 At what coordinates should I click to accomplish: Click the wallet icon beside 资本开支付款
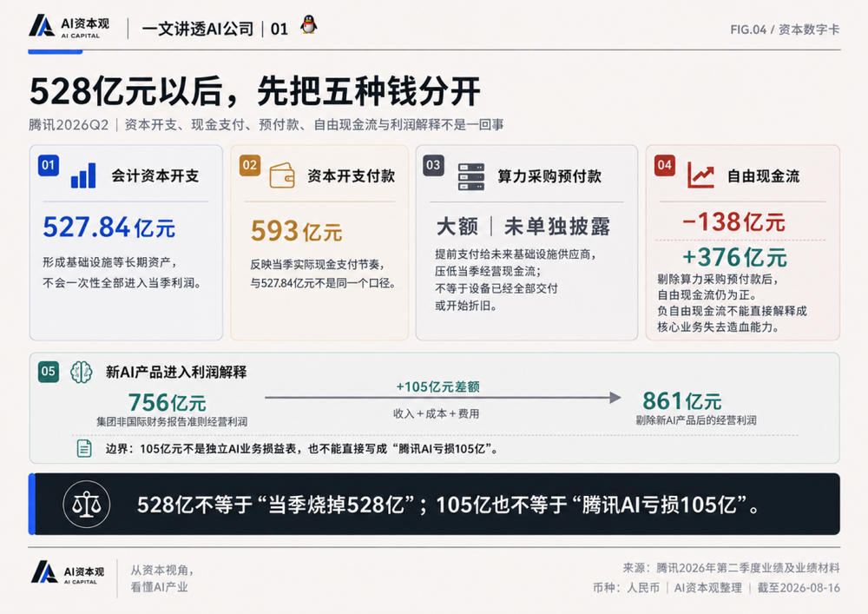coord(282,175)
